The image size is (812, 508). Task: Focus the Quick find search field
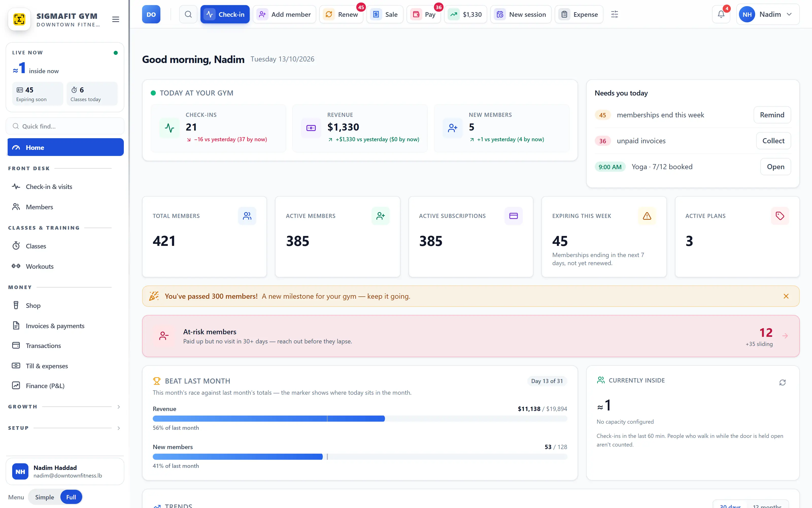[x=65, y=126]
